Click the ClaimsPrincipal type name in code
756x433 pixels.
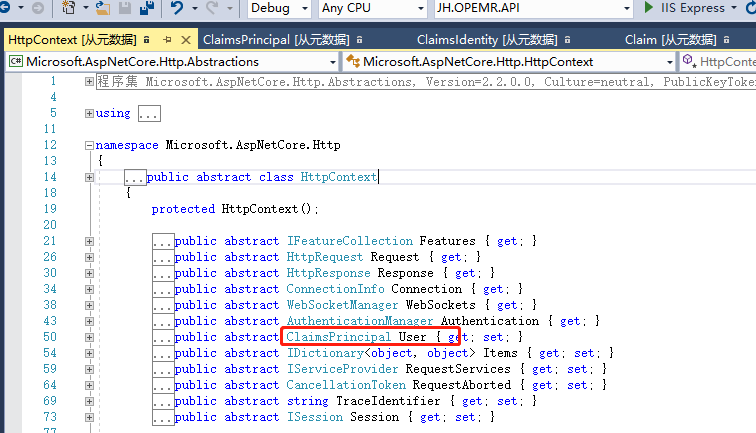pos(338,337)
